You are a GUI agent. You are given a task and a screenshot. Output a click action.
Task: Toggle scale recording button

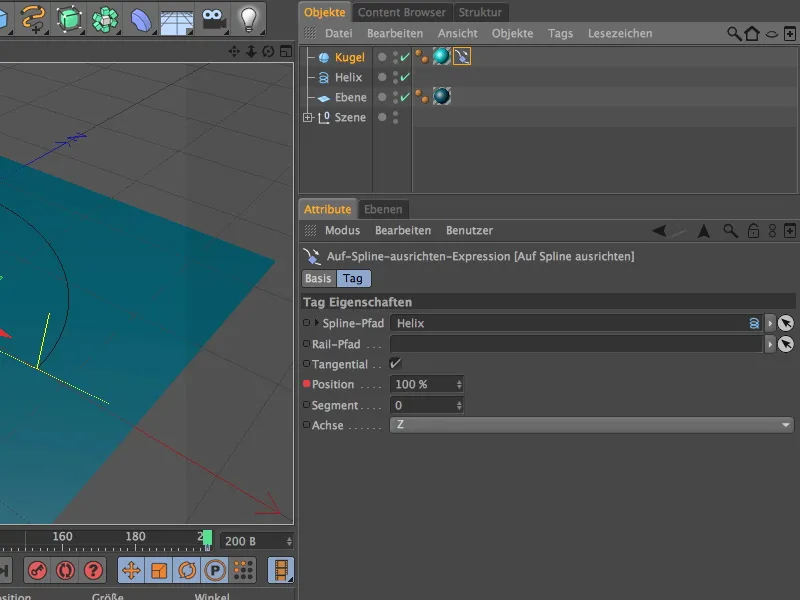[159, 570]
